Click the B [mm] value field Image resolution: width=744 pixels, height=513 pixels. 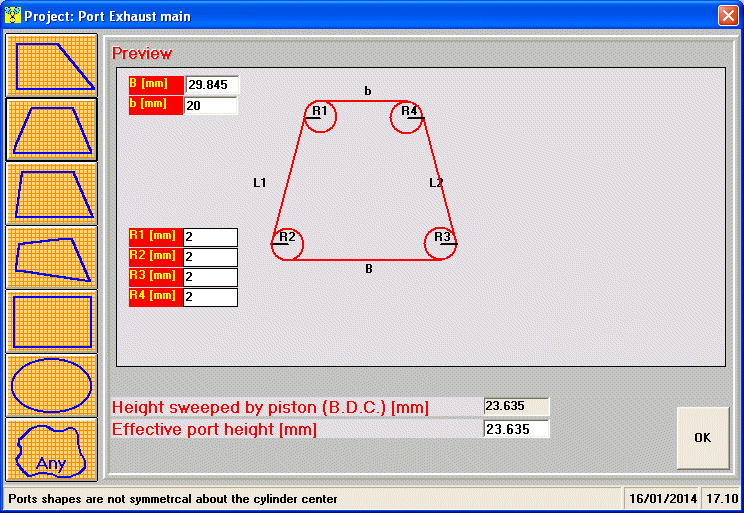click(x=212, y=84)
